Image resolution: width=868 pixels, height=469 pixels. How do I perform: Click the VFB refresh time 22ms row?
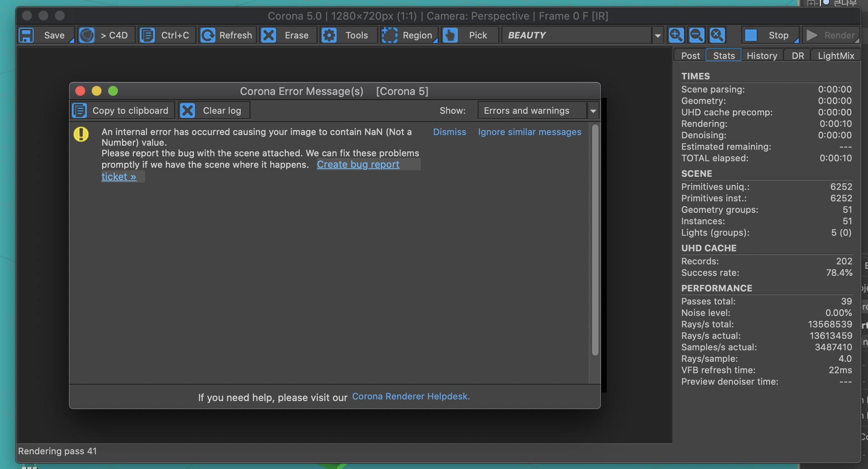click(766, 370)
